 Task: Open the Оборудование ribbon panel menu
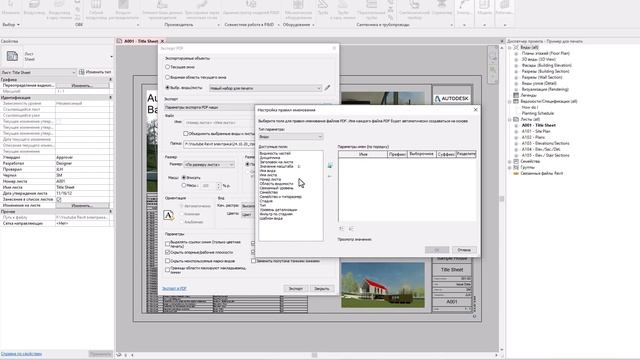[299, 25]
